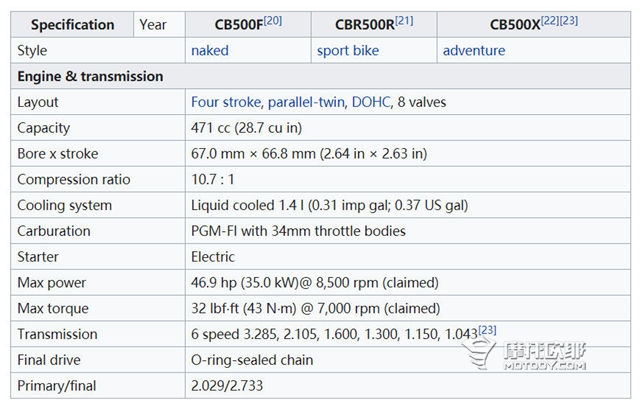Image resolution: width=640 pixels, height=409 pixels.
Task: Click the motooy.com watermark logo
Action: 524,354
